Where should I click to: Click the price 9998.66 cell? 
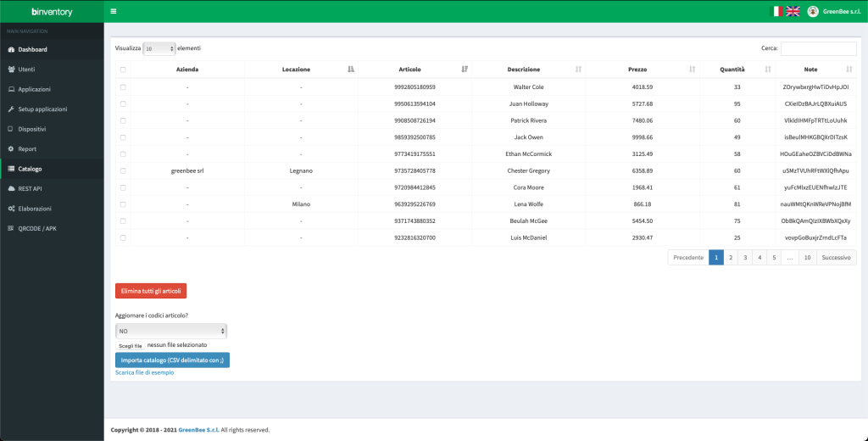pyautogui.click(x=643, y=137)
